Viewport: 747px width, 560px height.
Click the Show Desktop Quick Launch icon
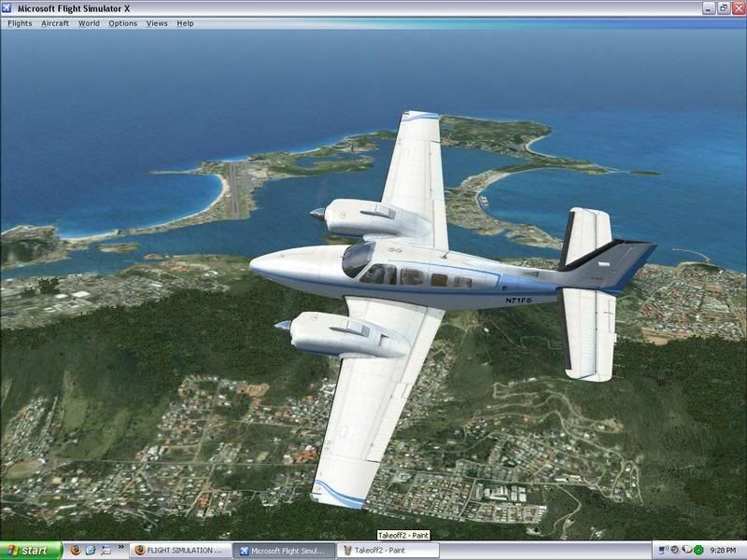coord(106,551)
